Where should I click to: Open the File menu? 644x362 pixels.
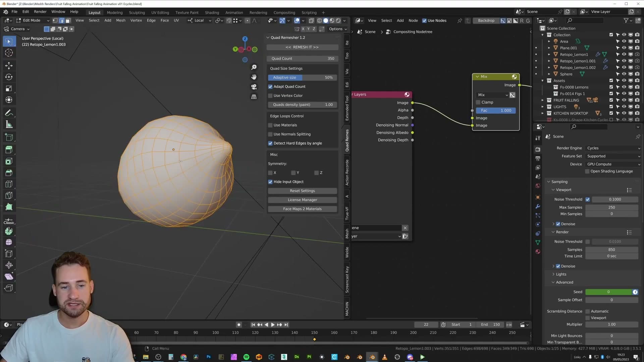[x=14, y=12]
